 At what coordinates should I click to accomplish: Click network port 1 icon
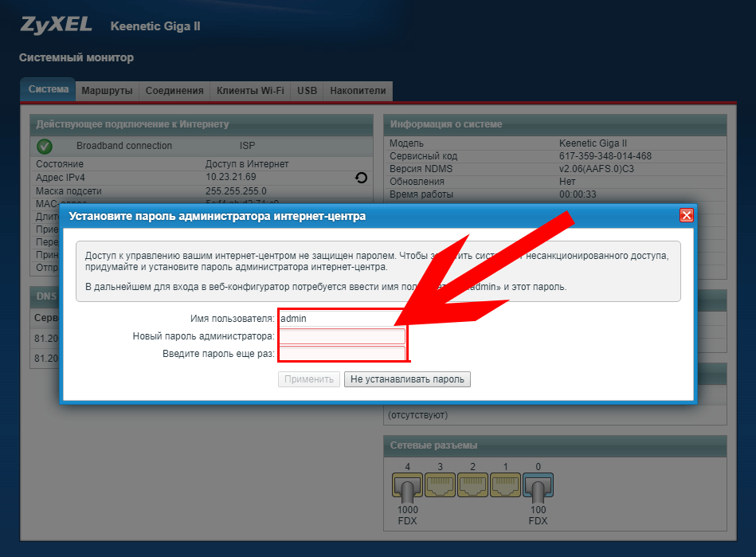coord(505,485)
